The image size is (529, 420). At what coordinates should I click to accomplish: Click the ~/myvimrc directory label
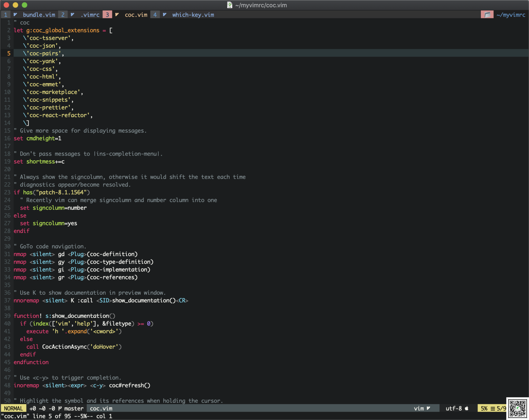pyautogui.click(x=511, y=15)
